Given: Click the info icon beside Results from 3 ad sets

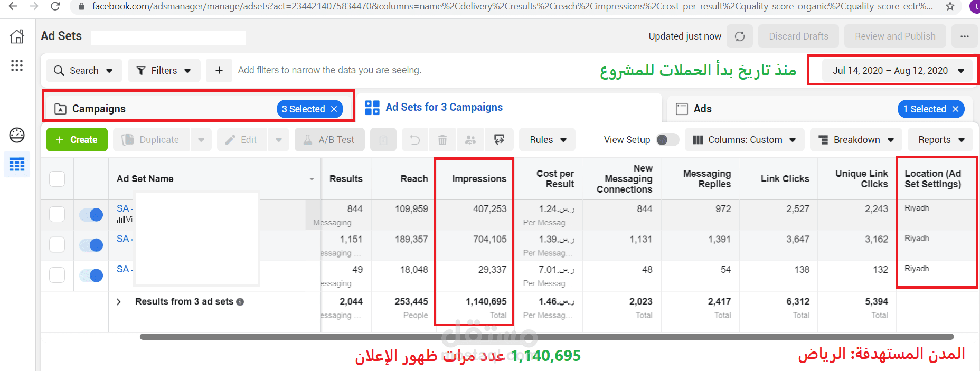Looking at the screenshot, I should point(240,302).
